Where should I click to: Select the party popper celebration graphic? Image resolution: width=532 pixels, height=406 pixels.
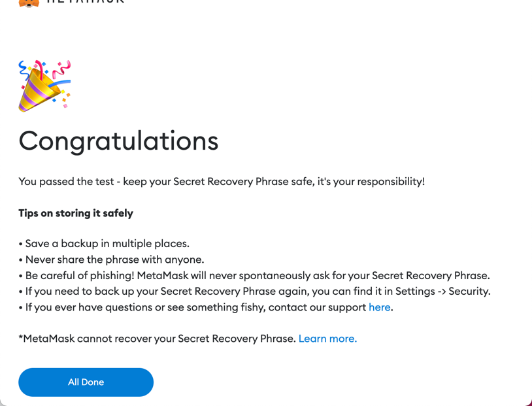point(43,84)
